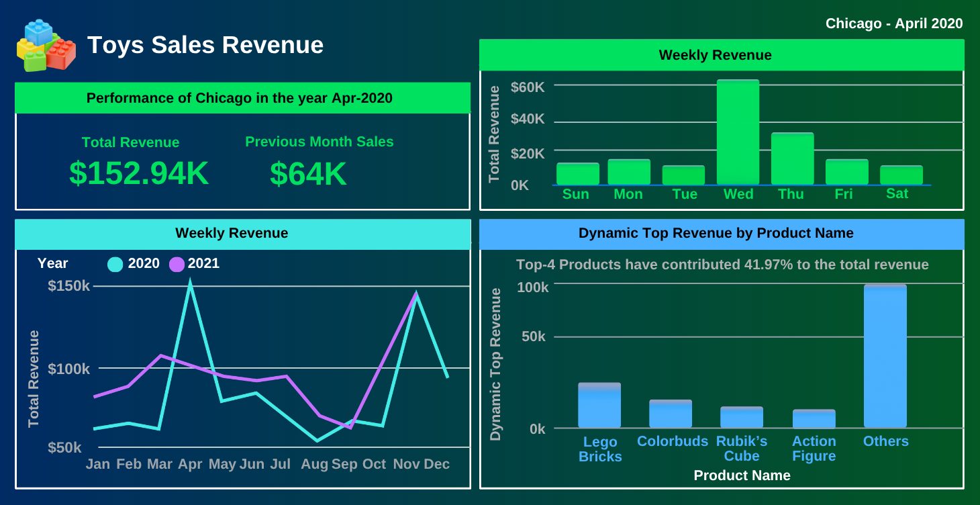Click the Toys Sales Revenue title

(x=205, y=45)
